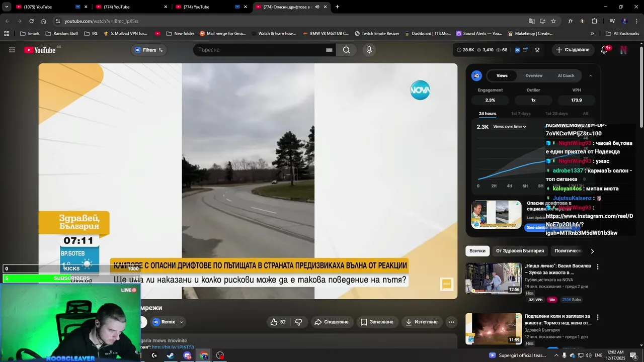
Task: Click the Споделяне share button
Action: tap(331, 322)
